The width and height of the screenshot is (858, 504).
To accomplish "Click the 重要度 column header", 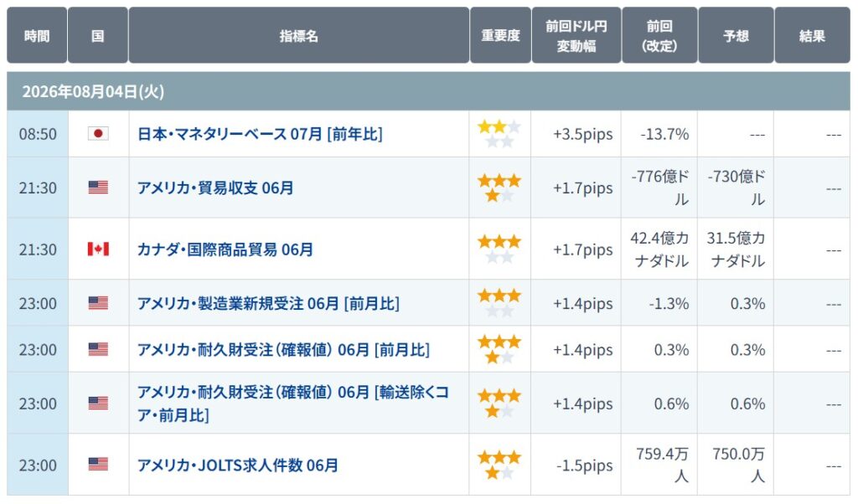I will click(500, 35).
